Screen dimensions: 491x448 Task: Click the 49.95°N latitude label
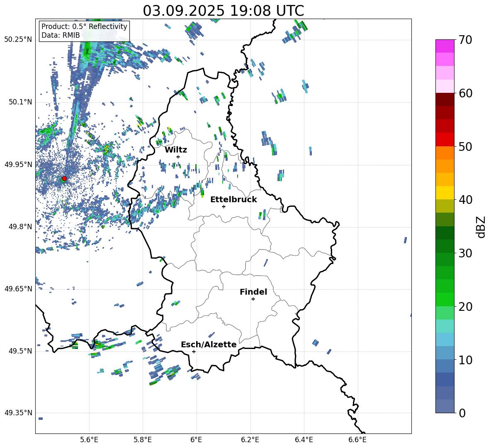click(18, 165)
